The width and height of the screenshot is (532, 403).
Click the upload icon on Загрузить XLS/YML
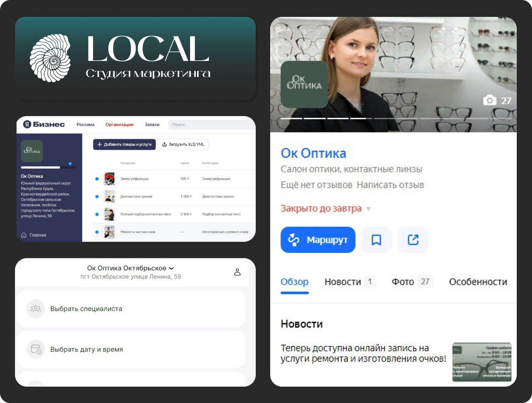(165, 144)
